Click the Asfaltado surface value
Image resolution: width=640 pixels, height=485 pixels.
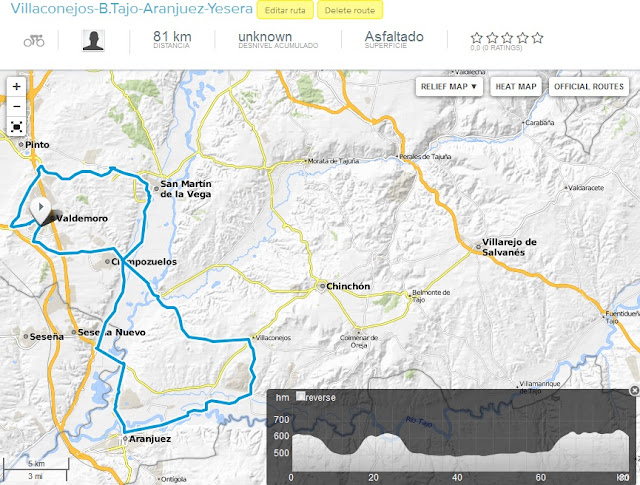394,36
